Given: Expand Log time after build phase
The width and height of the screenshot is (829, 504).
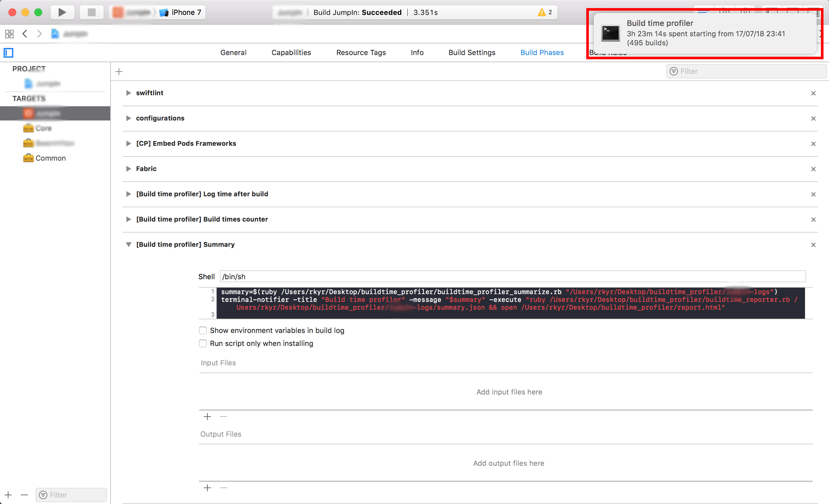Looking at the screenshot, I should pyautogui.click(x=128, y=194).
